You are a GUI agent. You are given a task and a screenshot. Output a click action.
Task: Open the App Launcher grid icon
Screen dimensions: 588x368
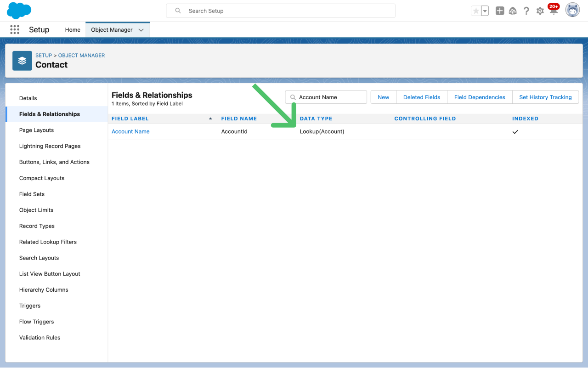(x=15, y=29)
